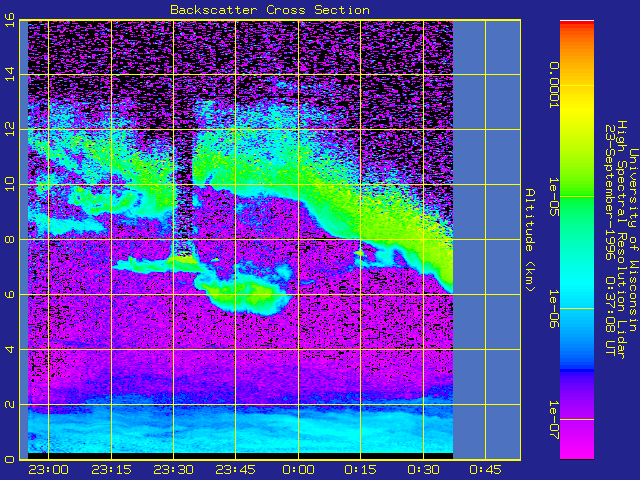
Task: Click the magenta bottom of the color bar
Action: (577, 443)
